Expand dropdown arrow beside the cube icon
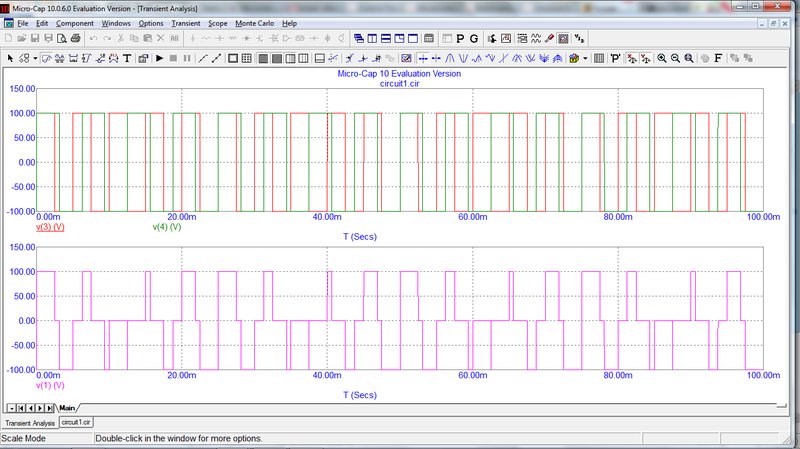This screenshot has height=449, width=800. click(585, 58)
